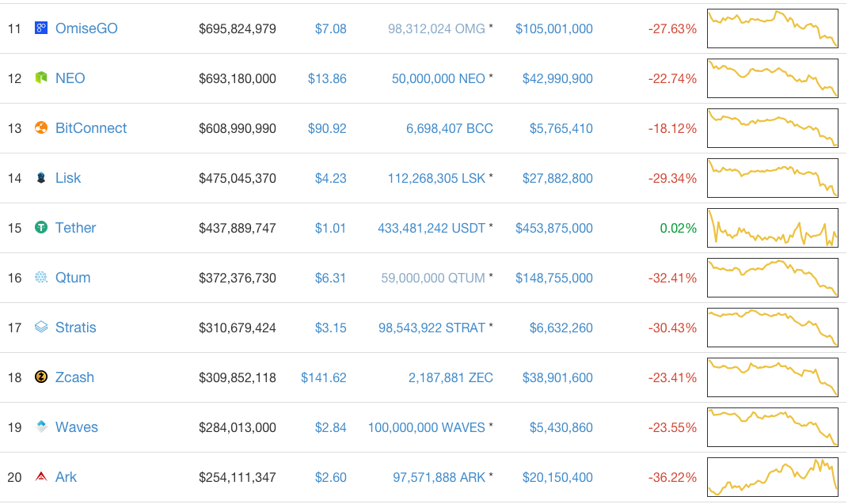This screenshot has width=848, height=504.
Task: Click the Waves coin logo icon
Action: 41,427
